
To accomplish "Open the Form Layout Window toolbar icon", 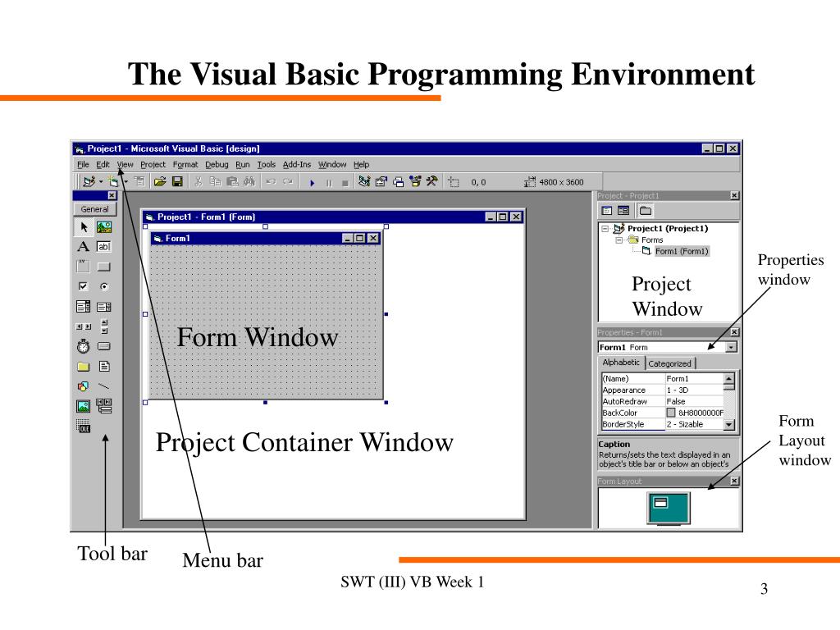I will (398, 182).
